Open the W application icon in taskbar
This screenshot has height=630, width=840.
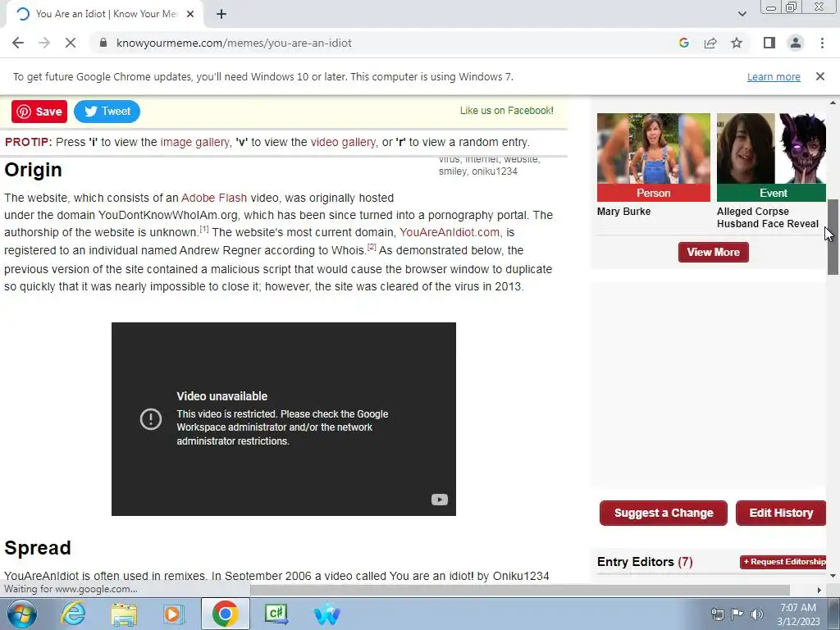point(326,614)
